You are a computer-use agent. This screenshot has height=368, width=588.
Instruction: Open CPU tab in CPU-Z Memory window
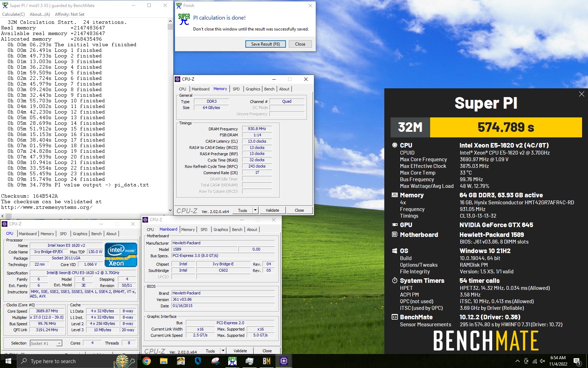click(182, 89)
